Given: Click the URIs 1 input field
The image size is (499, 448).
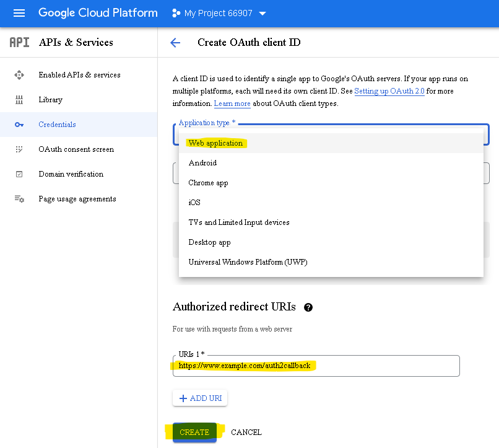Looking at the screenshot, I should [316, 366].
